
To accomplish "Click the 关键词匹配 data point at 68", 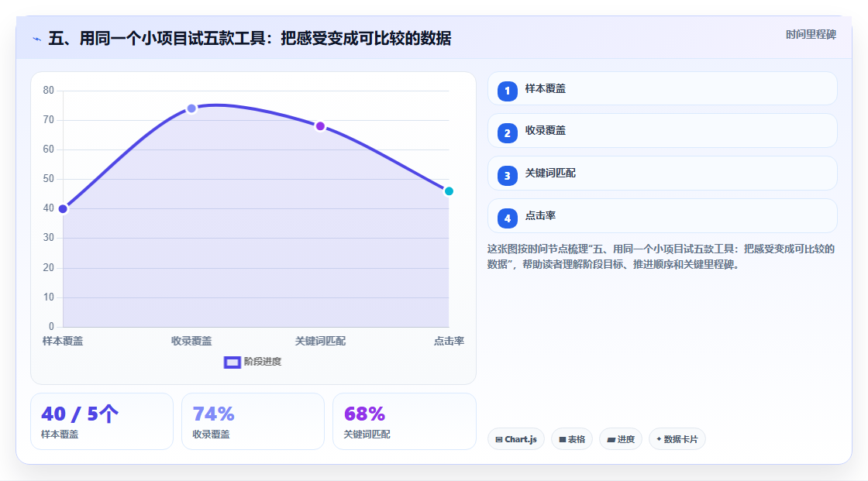I will 320,126.
